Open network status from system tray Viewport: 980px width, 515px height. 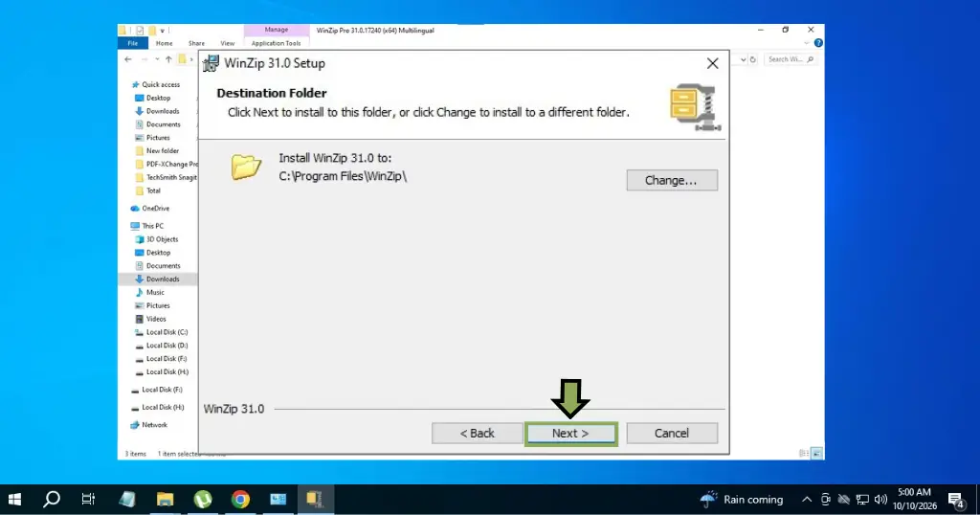tap(862, 500)
